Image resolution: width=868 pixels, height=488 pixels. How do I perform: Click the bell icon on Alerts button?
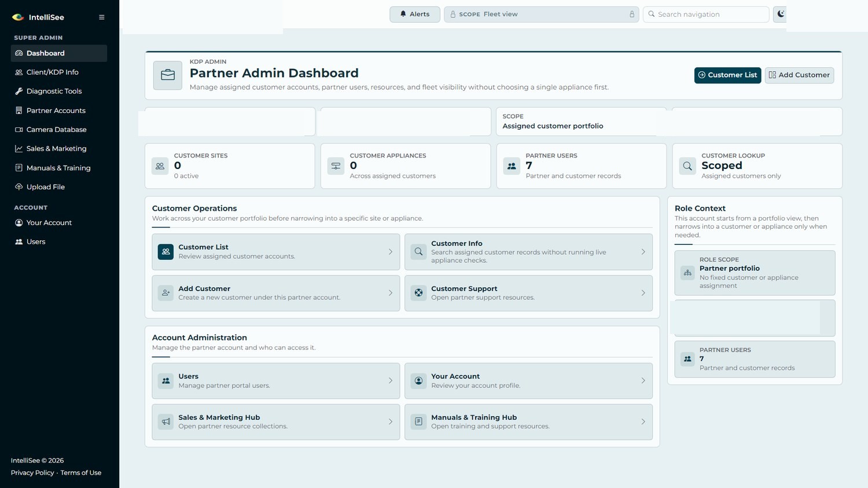[x=403, y=14]
